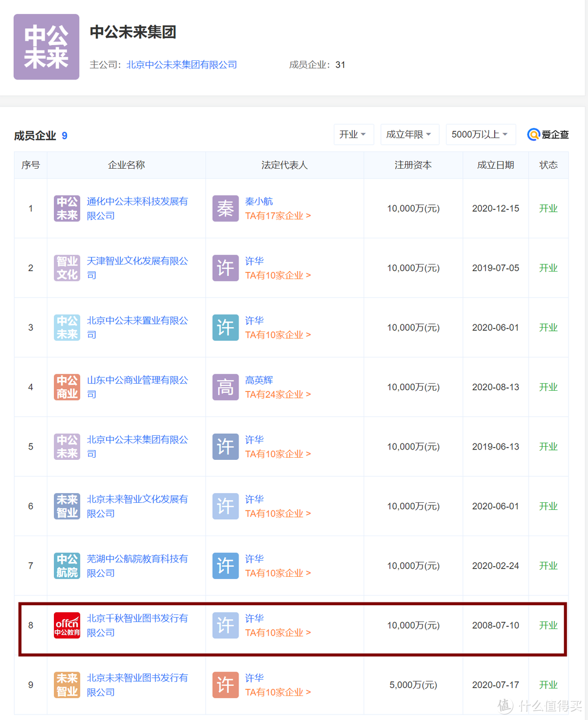Screen dimensions: 588x720
Task: Click the 高 avatar for 高英辉
Action: coord(225,387)
